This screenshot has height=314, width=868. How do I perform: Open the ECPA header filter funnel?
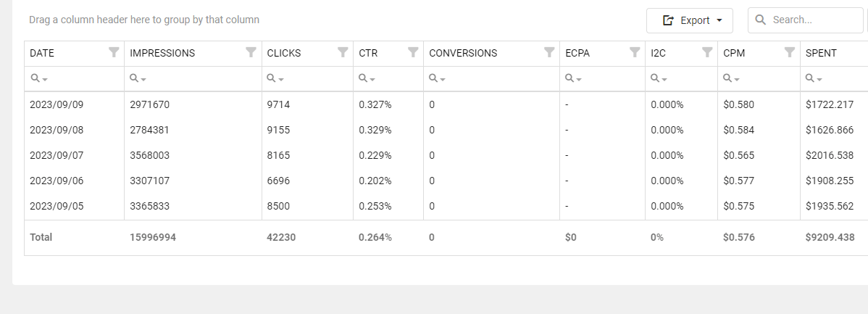pyautogui.click(x=635, y=52)
